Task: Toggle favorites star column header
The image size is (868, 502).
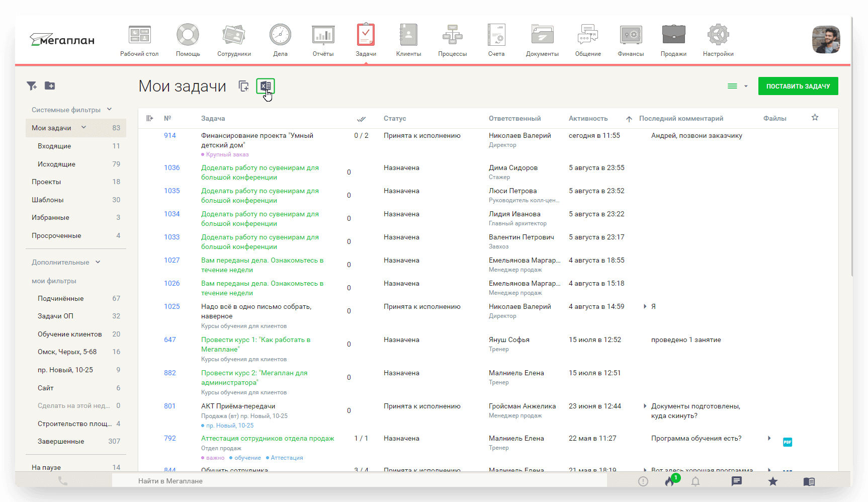Action: pos(815,118)
